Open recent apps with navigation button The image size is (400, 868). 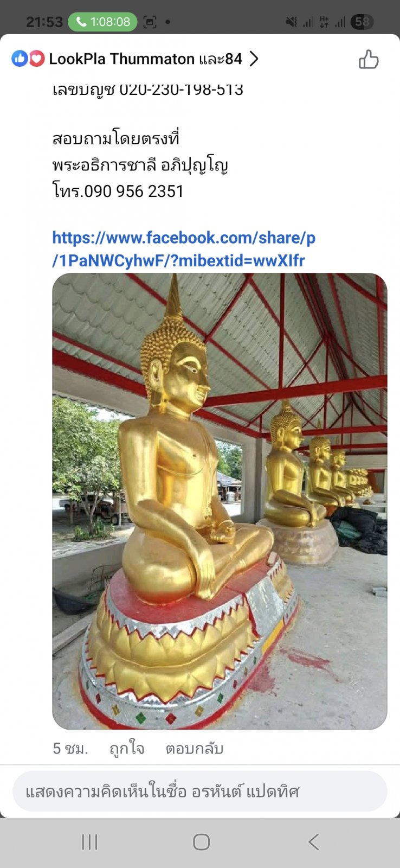coord(89,842)
